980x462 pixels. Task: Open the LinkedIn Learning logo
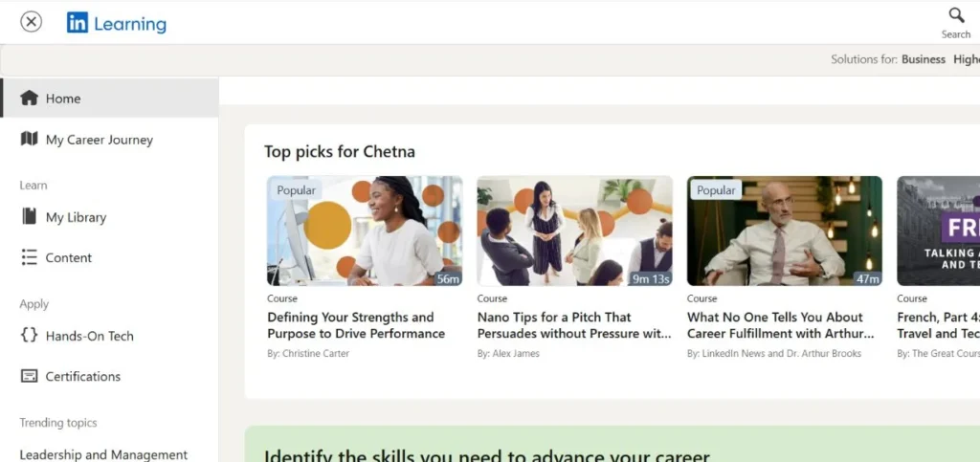click(x=116, y=23)
